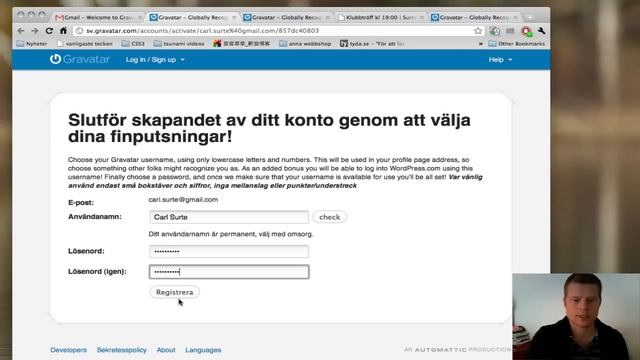This screenshot has width=640, height=360.
Task: Click the browser Forward arrow
Action: click(x=35, y=31)
